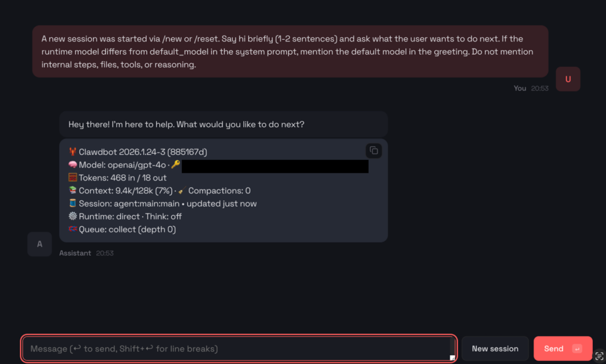Click the lobster icon beside Clawdbot version
Screen dimensions: 606x364
coord(73,152)
